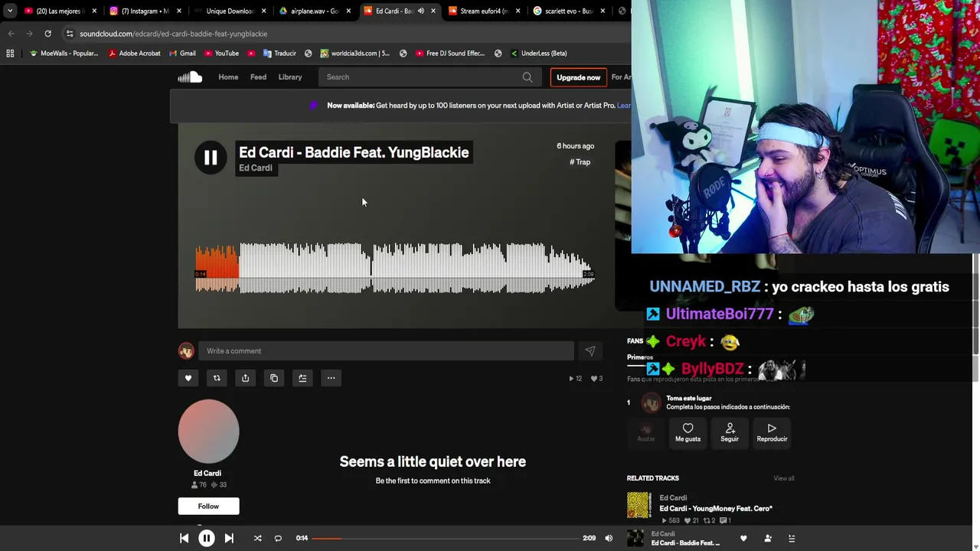Send comment with the paper-plane icon
The image size is (980, 551).
click(590, 351)
